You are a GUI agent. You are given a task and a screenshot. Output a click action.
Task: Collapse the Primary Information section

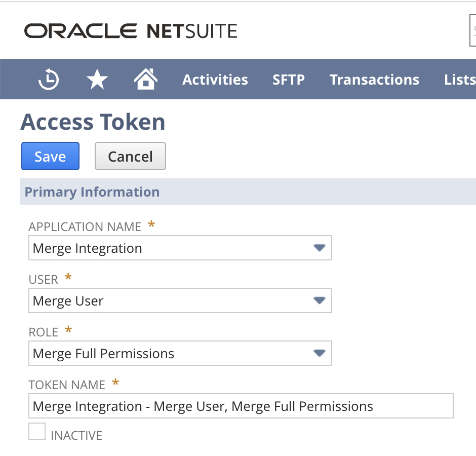click(x=92, y=192)
